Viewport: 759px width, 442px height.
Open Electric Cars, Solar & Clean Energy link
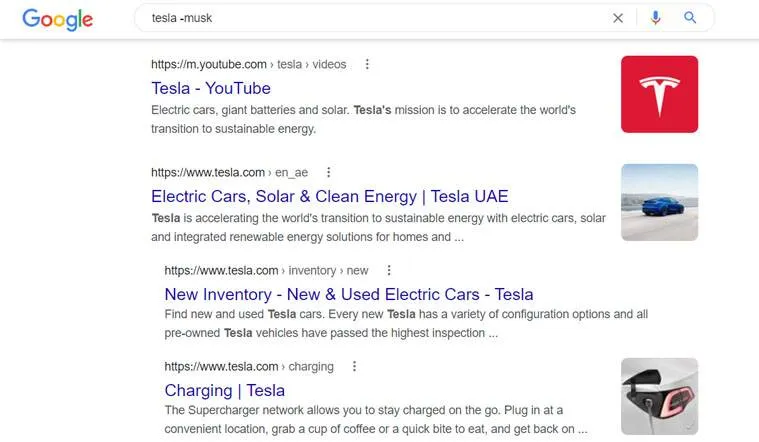(x=330, y=196)
